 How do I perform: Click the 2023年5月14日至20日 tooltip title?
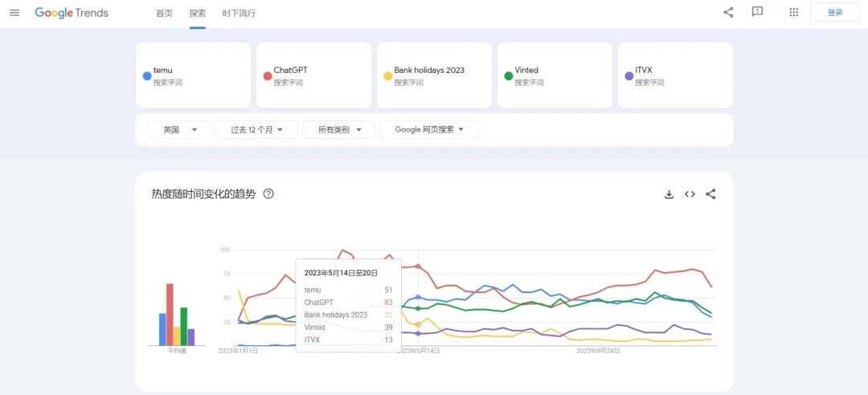(x=341, y=273)
